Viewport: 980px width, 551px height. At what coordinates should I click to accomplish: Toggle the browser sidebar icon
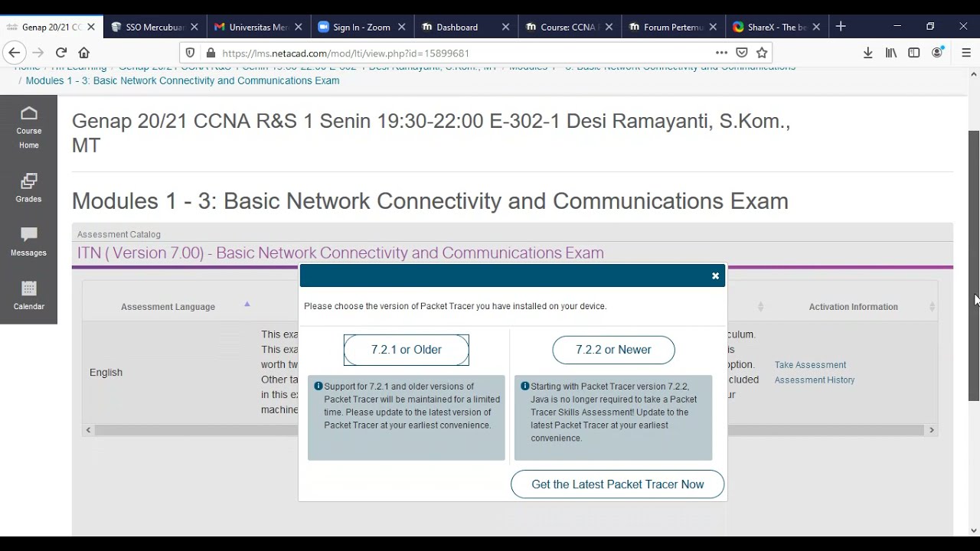[914, 53]
